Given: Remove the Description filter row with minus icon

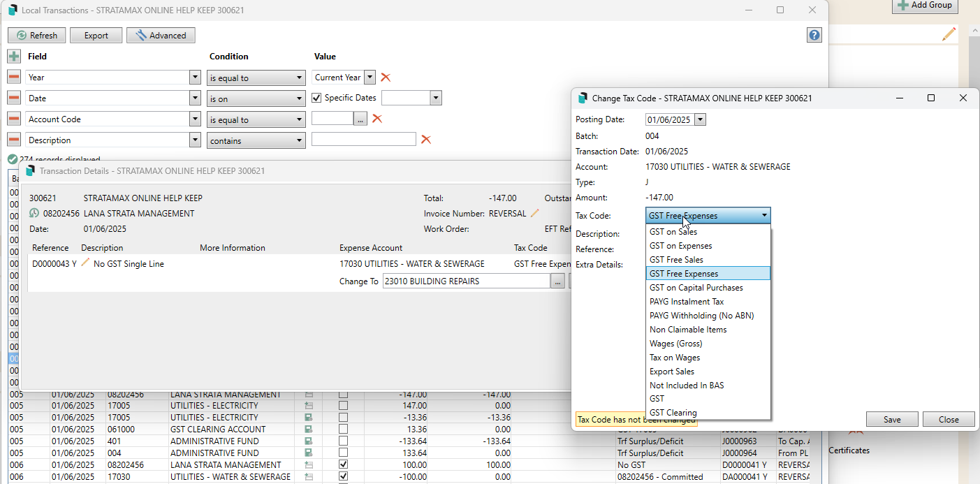Looking at the screenshot, I should [14, 140].
